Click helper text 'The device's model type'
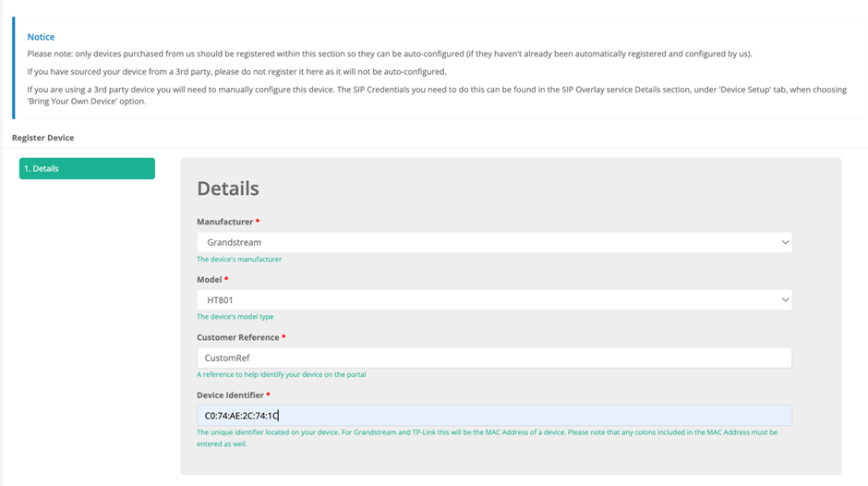 [x=235, y=316]
